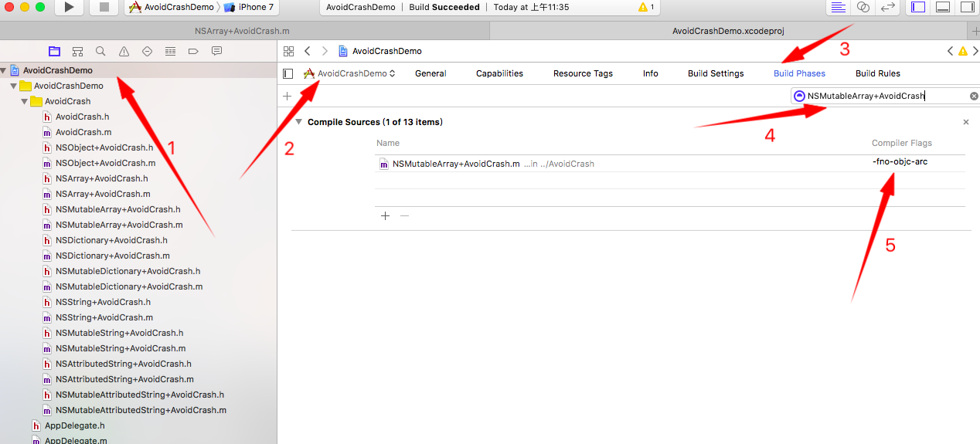Screen dimensions: 980x444
Task: Open AppDelegate.h in the navigator
Action: coord(74,425)
